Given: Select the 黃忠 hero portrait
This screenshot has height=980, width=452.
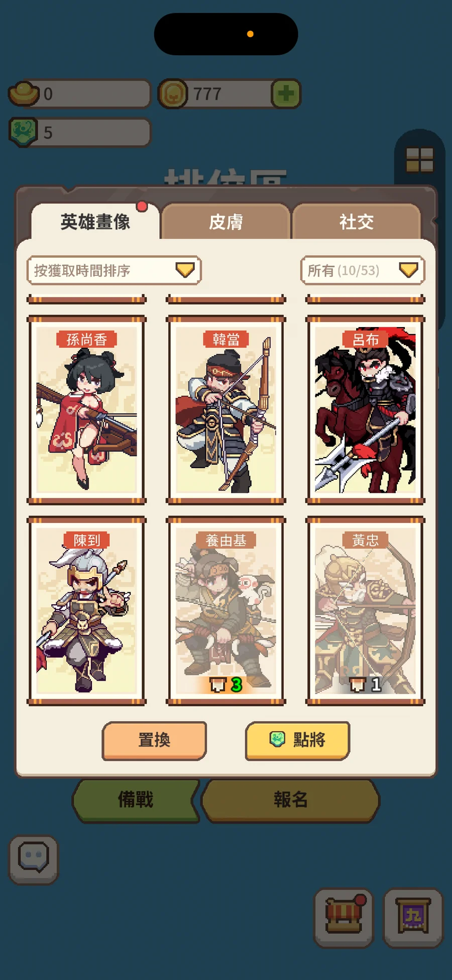Looking at the screenshot, I should tap(365, 611).
